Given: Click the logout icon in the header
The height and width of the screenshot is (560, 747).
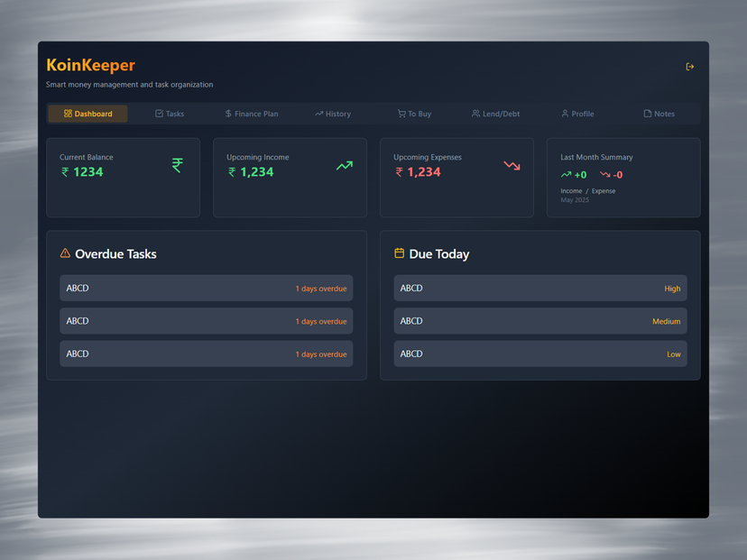Looking at the screenshot, I should 690,67.
